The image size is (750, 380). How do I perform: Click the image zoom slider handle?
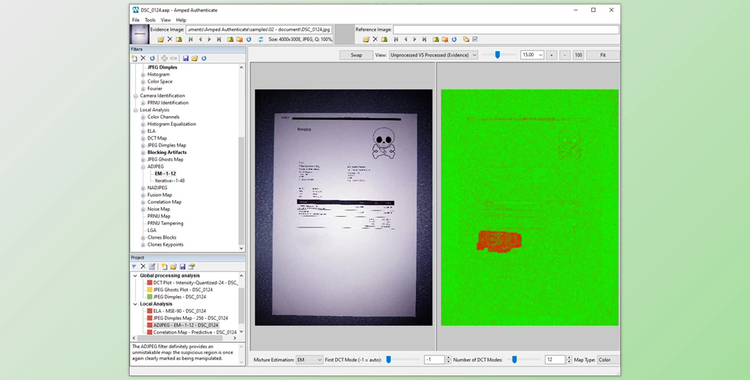pos(497,55)
